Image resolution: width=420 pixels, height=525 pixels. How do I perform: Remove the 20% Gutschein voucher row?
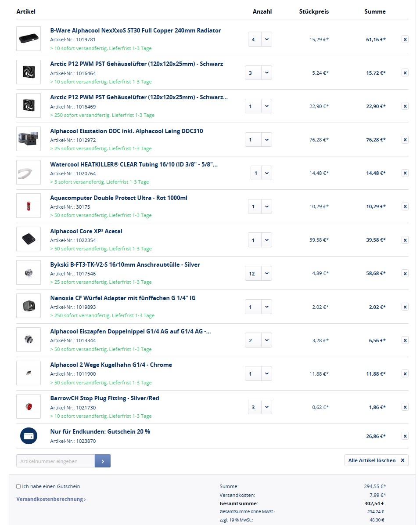tap(405, 436)
